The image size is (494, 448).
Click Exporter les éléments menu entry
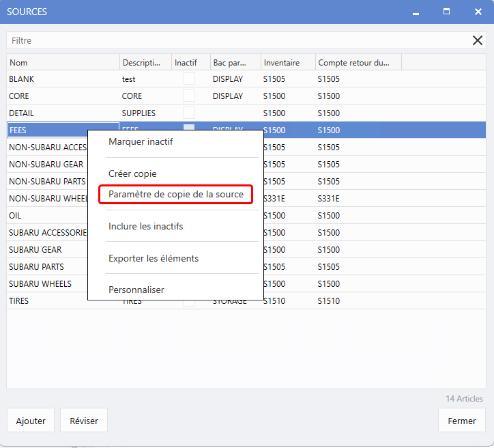point(154,258)
